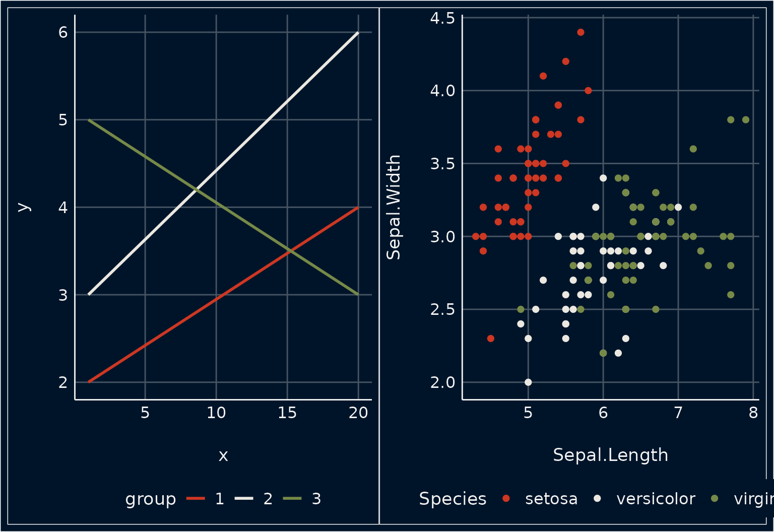Click the green virginica legend dot
This screenshot has height=532, width=774.
click(714, 499)
